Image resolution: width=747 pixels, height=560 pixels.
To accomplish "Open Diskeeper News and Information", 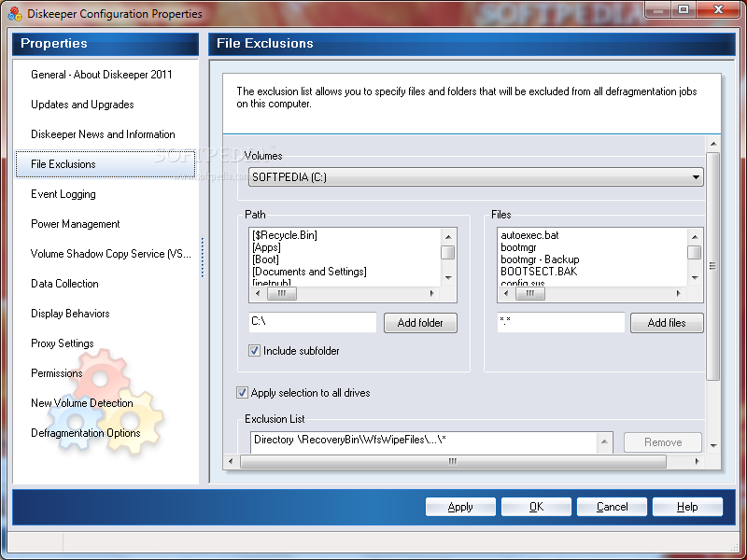I will [x=103, y=134].
